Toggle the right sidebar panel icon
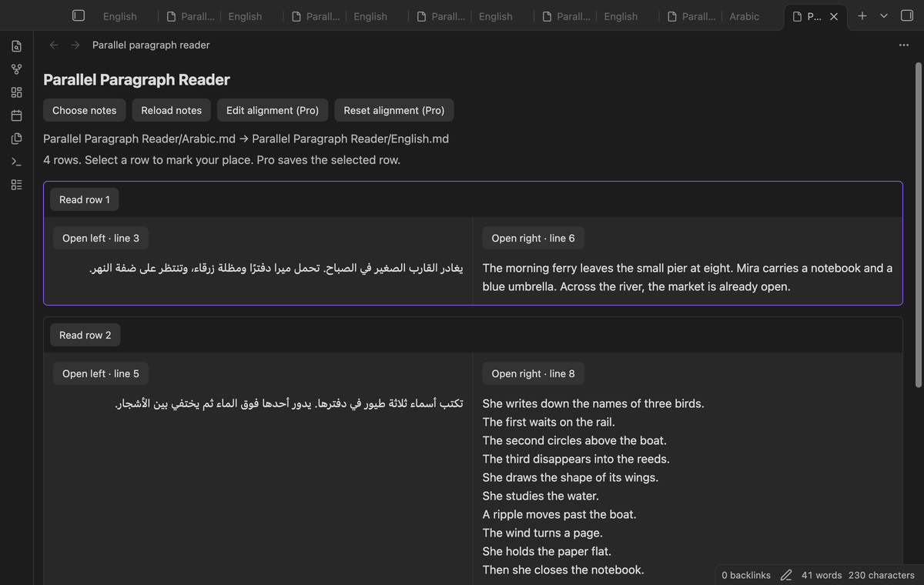Screen dimensions: 924x585 click(x=906, y=15)
